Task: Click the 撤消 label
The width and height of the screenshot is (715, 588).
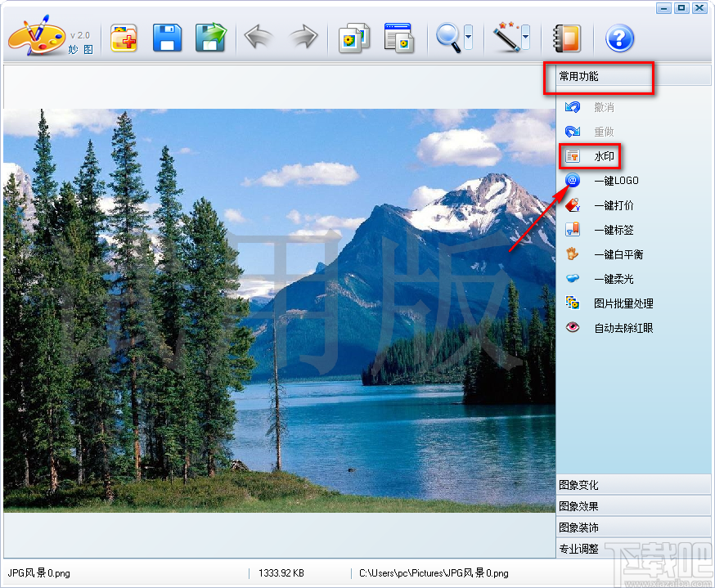Action: 604,108
